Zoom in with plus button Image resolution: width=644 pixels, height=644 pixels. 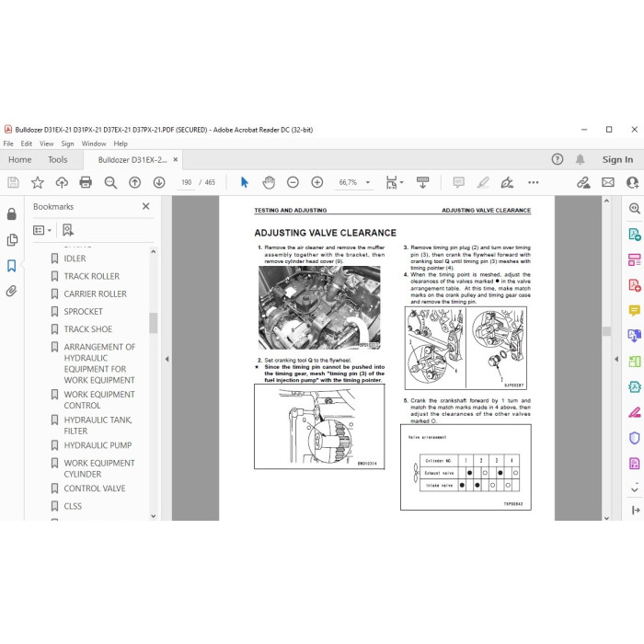pyautogui.click(x=317, y=182)
